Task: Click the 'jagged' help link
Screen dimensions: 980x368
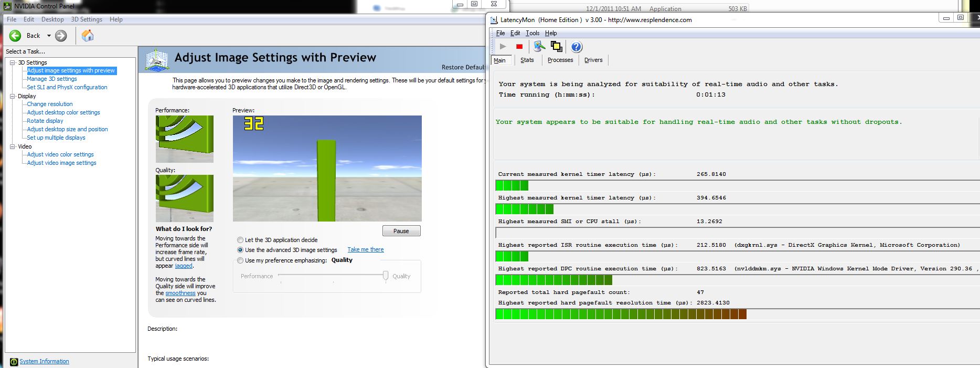Action: click(x=184, y=266)
